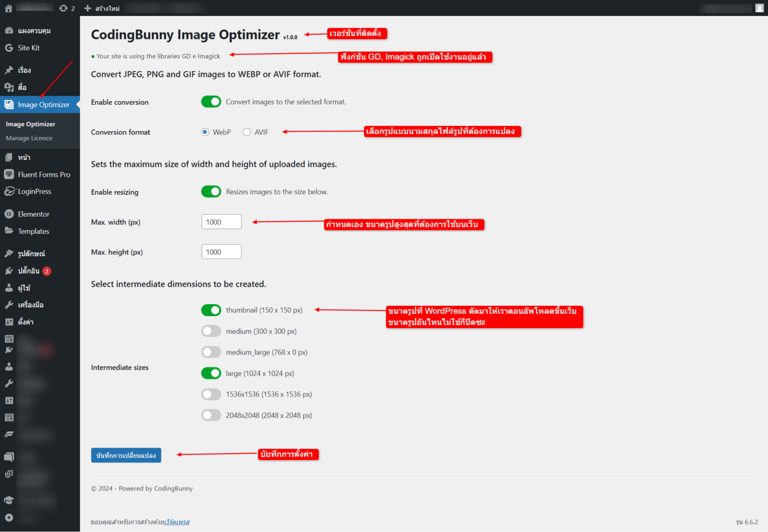Viewport: 768px width, 532px height.
Task: Click the home icon in admin bar
Action: pos(8,8)
